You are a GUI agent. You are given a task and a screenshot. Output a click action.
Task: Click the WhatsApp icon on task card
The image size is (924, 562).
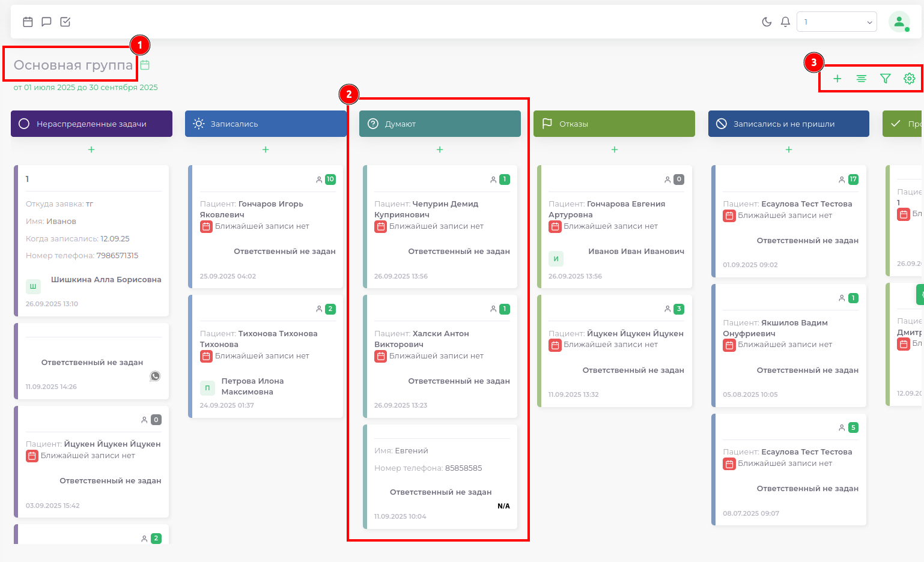(155, 376)
